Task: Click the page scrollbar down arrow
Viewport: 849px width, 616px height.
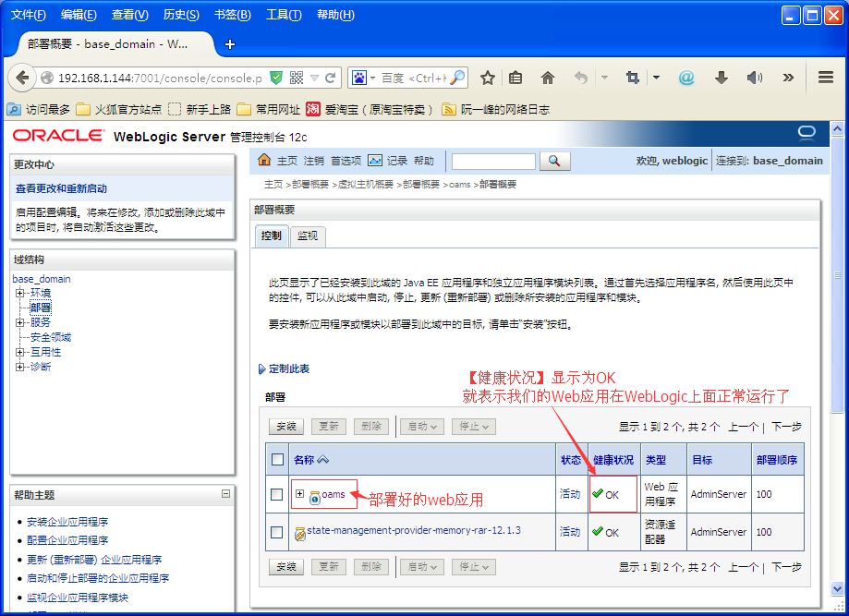Action: (837, 588)
